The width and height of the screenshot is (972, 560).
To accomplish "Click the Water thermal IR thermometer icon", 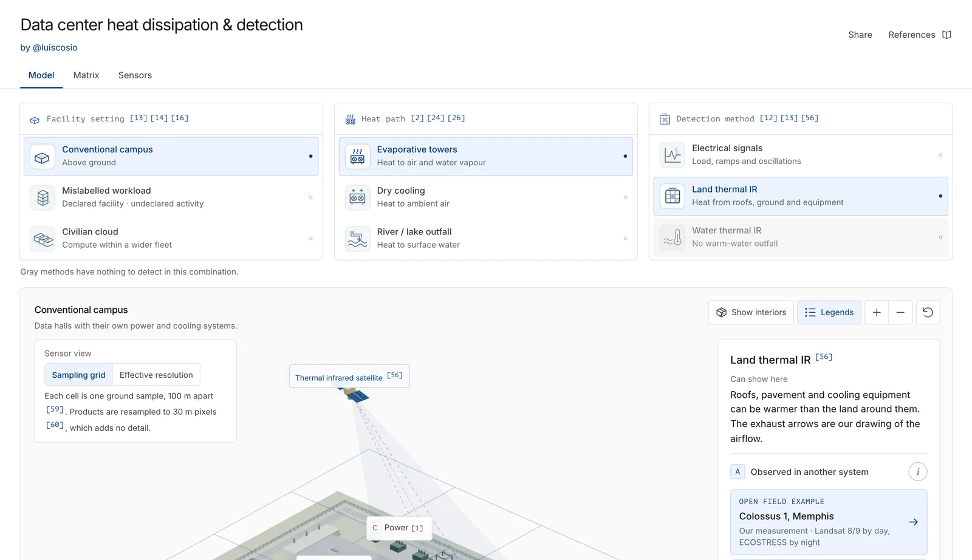I will [673, 237].
